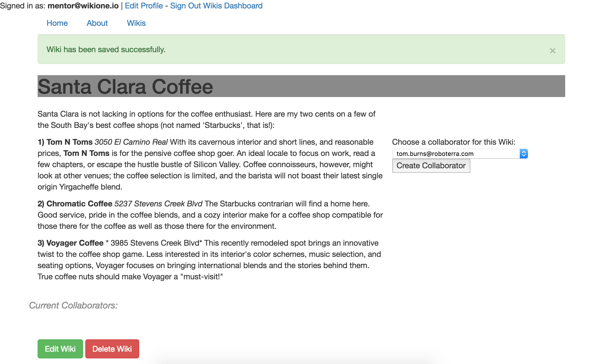Screen dimensions: 600x364
Task: Open the Edit Profile link
Action: point(144,6)
